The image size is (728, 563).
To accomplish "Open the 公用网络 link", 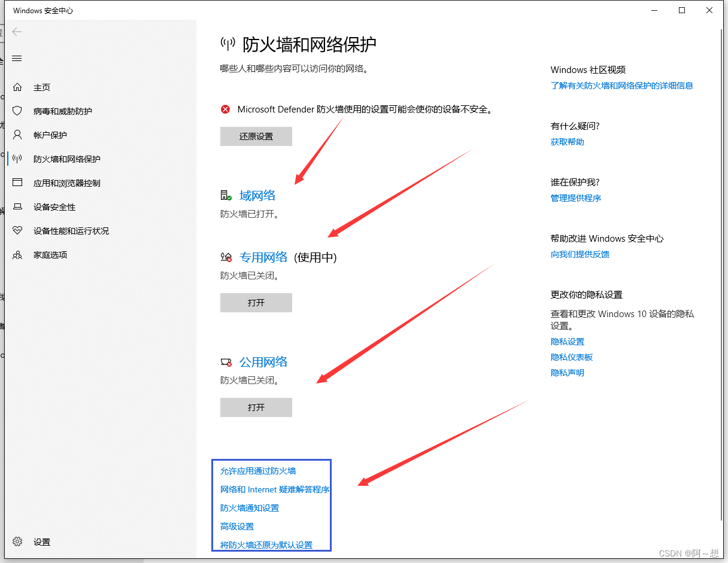I will pyautogui.click(x=263, y=362).
